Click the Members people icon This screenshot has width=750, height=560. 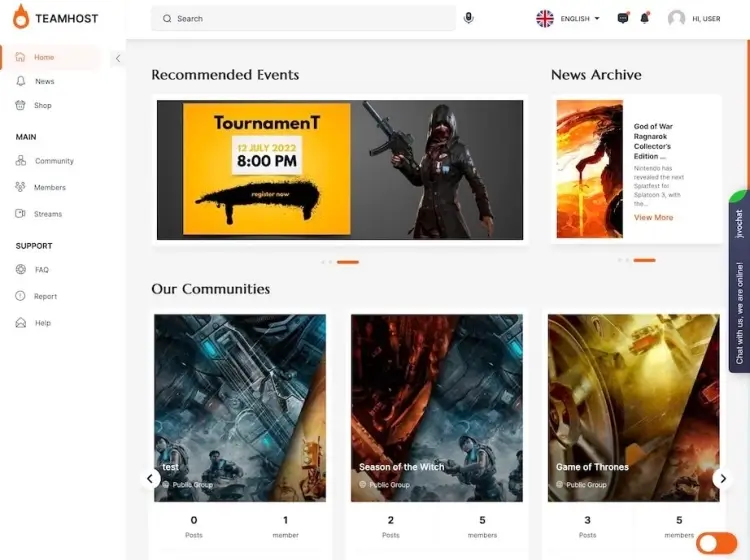20,187
